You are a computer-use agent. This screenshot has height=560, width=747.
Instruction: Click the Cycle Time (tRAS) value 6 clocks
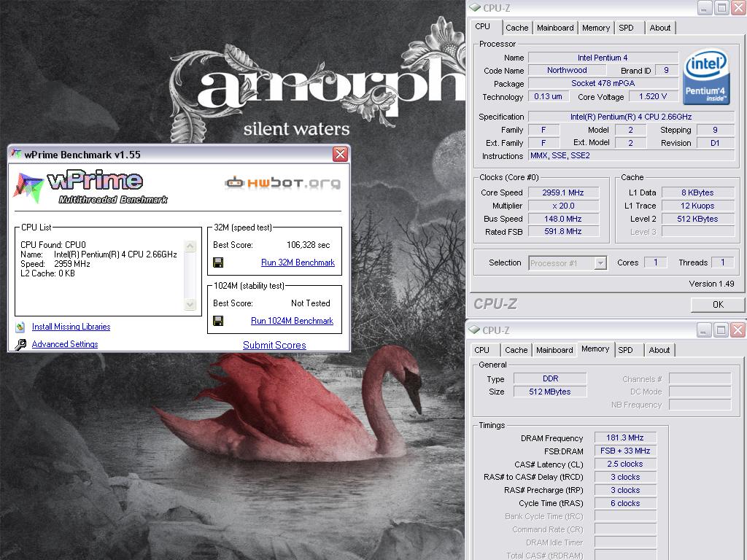625,503
